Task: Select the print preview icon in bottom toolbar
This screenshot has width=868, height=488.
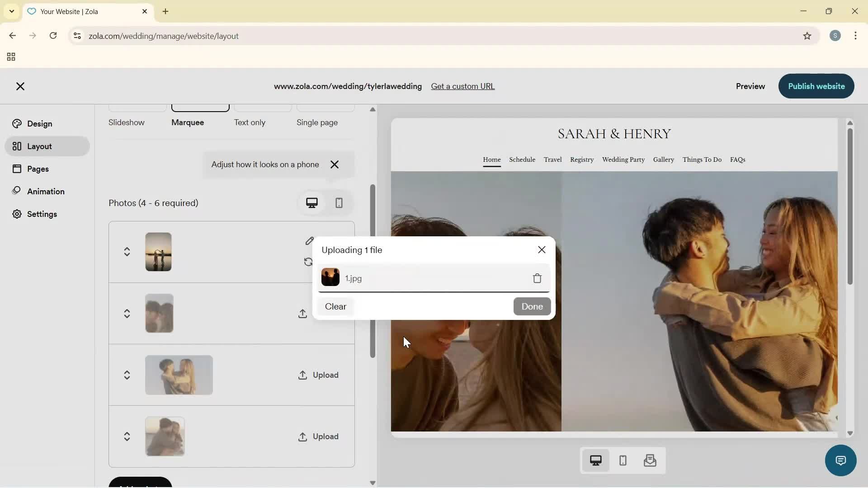Action: pos(650,460)
